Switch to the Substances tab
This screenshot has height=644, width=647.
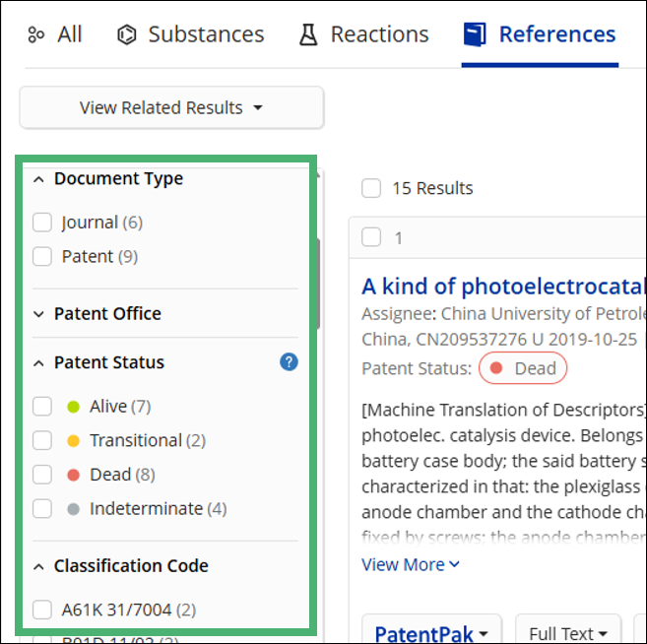191,34
